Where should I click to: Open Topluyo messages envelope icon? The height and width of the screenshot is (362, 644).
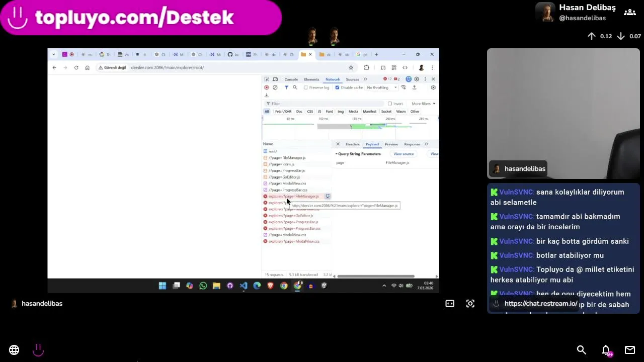pos(630,350)
